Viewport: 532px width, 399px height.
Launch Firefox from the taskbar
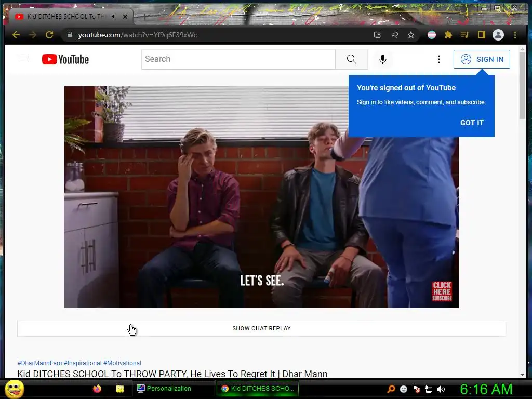tap(97, 389)
